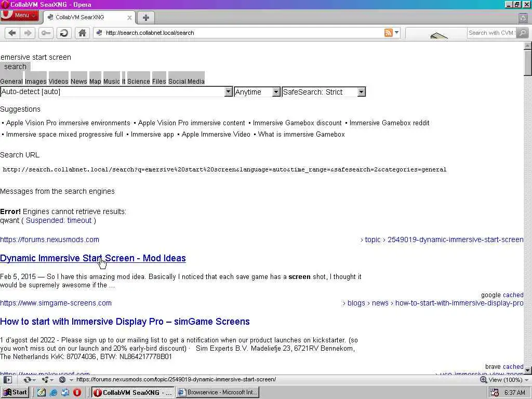
Task: Open the Suspended: timeout link
Action: (x=59, y=220)
